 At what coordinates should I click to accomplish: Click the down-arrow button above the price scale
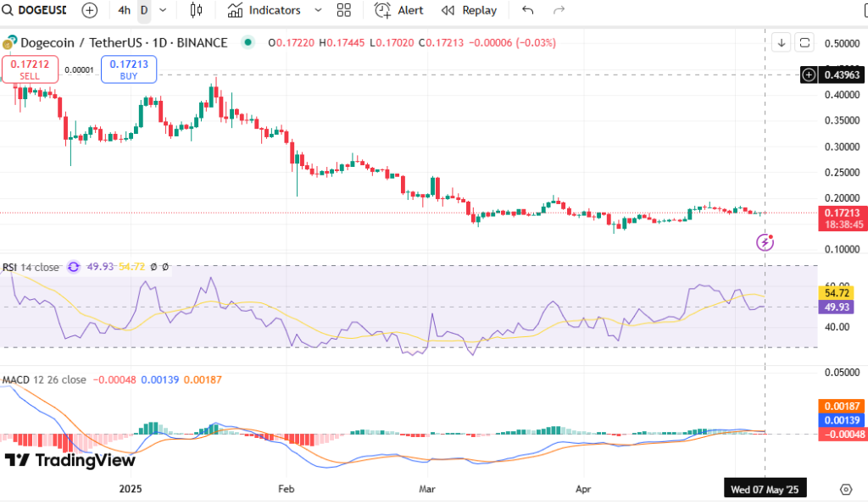pyautogui.click(x=782, y=42)
